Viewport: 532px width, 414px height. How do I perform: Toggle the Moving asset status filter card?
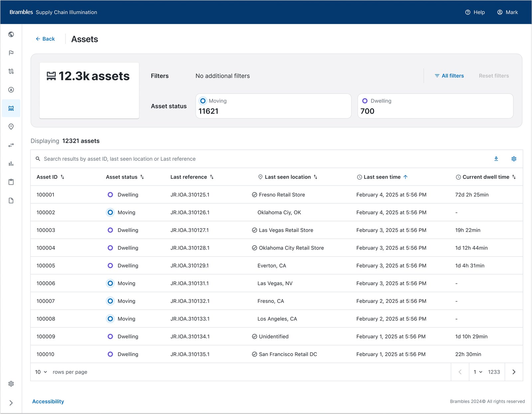click(x=273, y=106)
